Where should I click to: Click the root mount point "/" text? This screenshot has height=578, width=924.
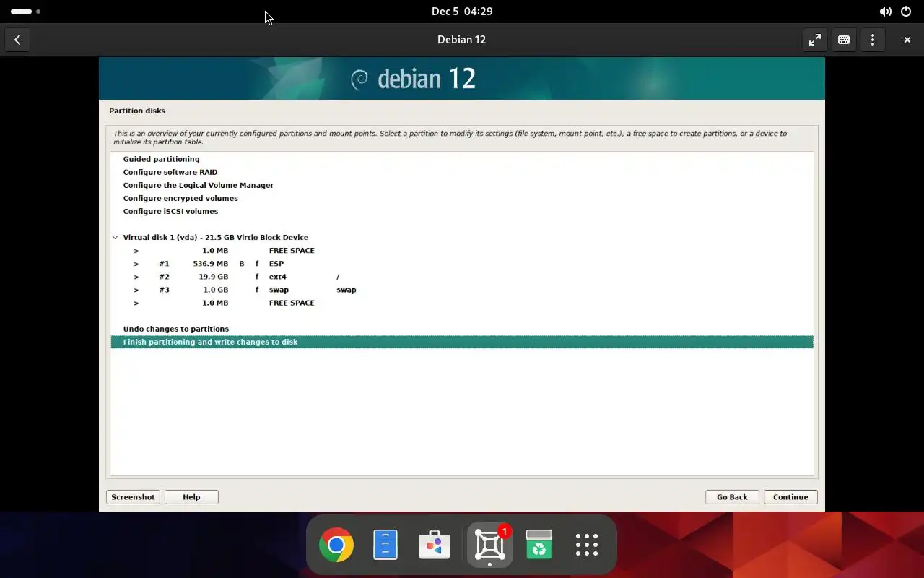point(337,277)
